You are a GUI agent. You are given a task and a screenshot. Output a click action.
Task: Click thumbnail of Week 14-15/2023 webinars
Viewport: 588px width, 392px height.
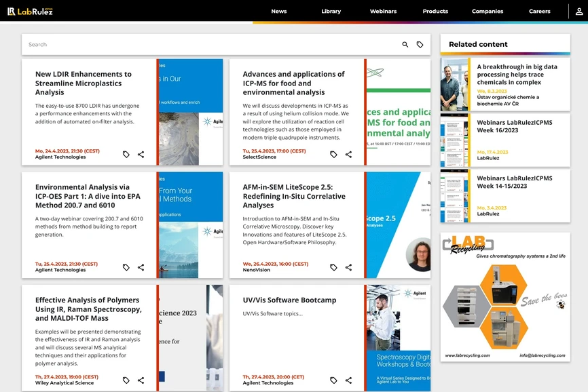(x=455, y=196)
